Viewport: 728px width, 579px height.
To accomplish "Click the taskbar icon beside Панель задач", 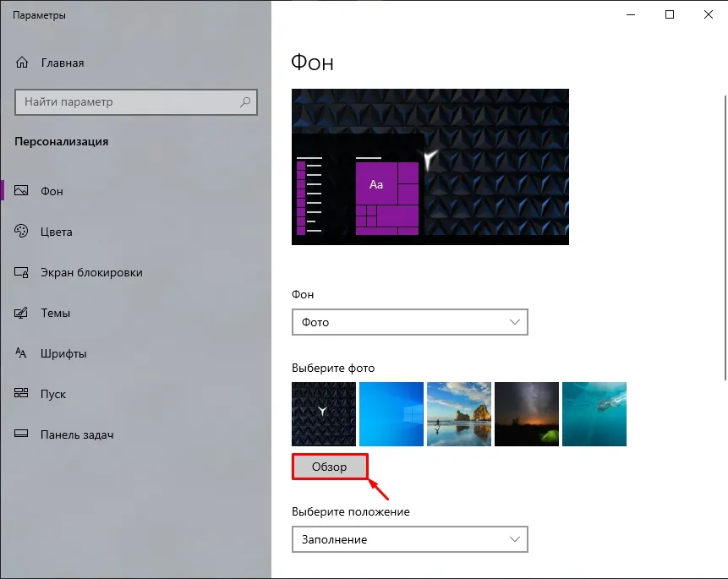I will (21, 434).
